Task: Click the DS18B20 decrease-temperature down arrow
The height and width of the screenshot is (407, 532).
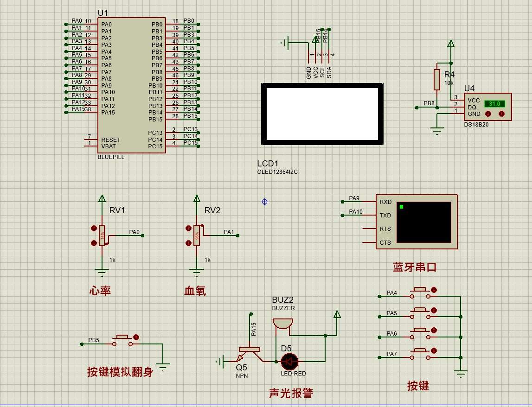Action: coord(488,114)
